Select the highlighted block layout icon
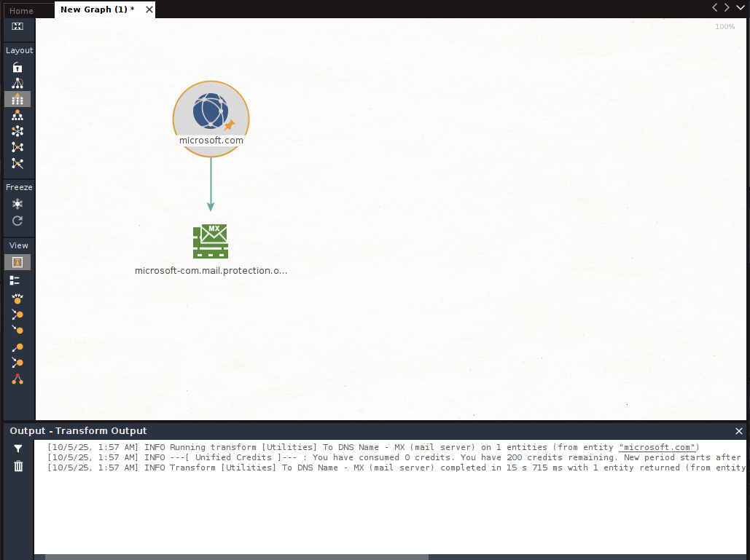This screenshot has width=750, height=560. coord(17,99)
